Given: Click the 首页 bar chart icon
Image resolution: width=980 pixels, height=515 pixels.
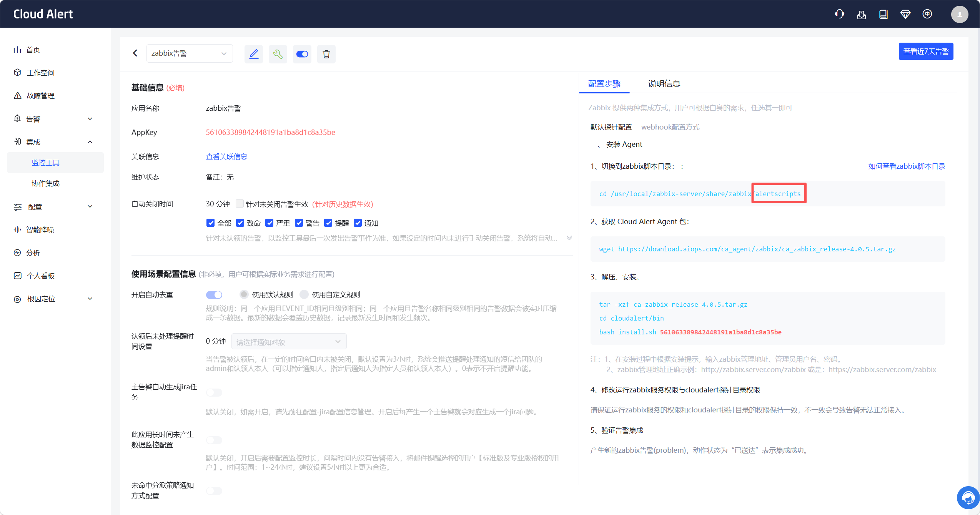Looking at the screenshot, I should pyautogui.click(x=17, y=50).
